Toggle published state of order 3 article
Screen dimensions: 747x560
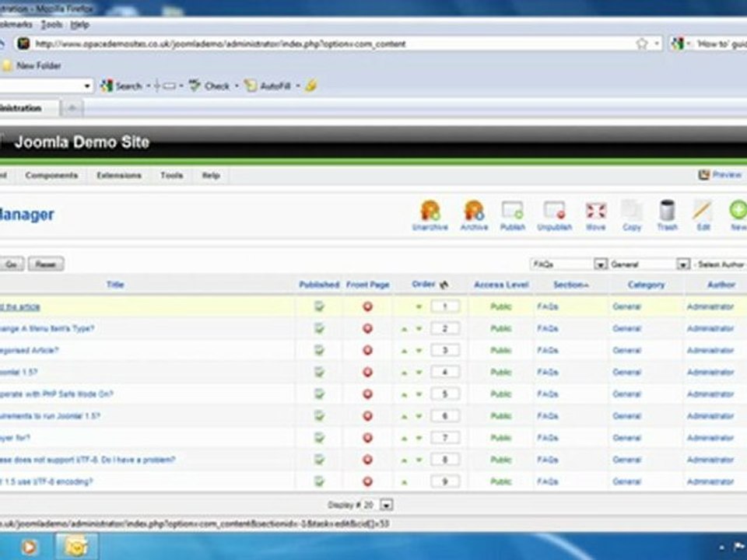point(319,350)
